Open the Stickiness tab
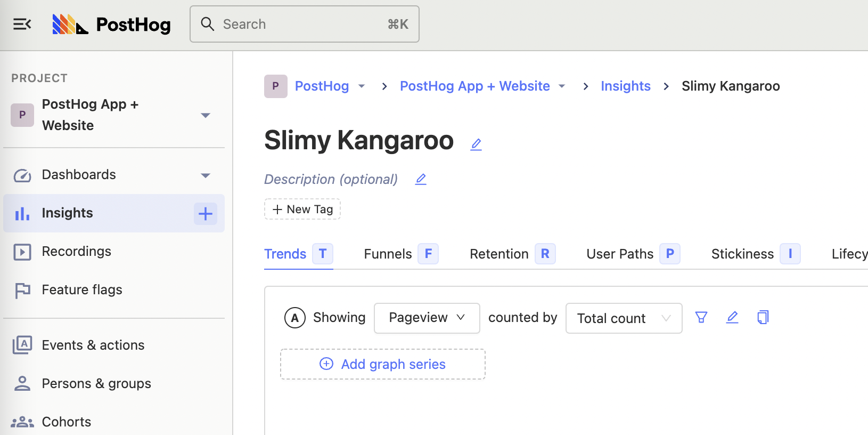Image resolution: width=868 pixels, height=435 pixels. click(x=756, y=254)
